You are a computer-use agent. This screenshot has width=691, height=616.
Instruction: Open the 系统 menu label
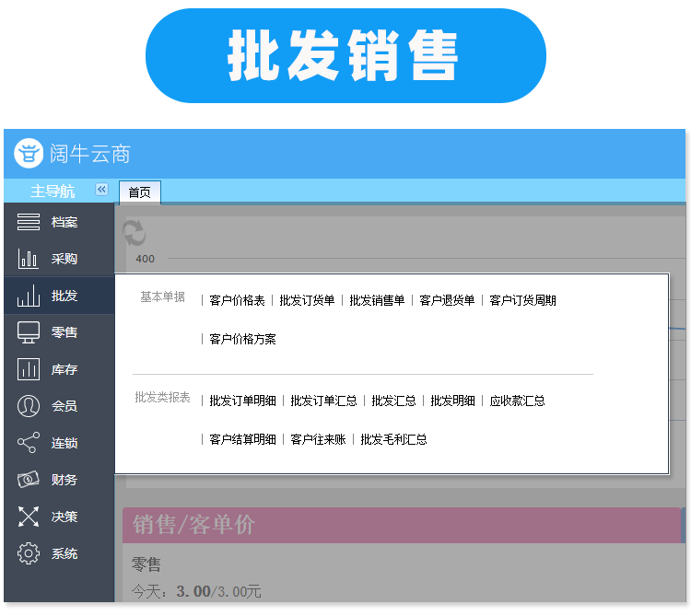click(x=64, y=553)
